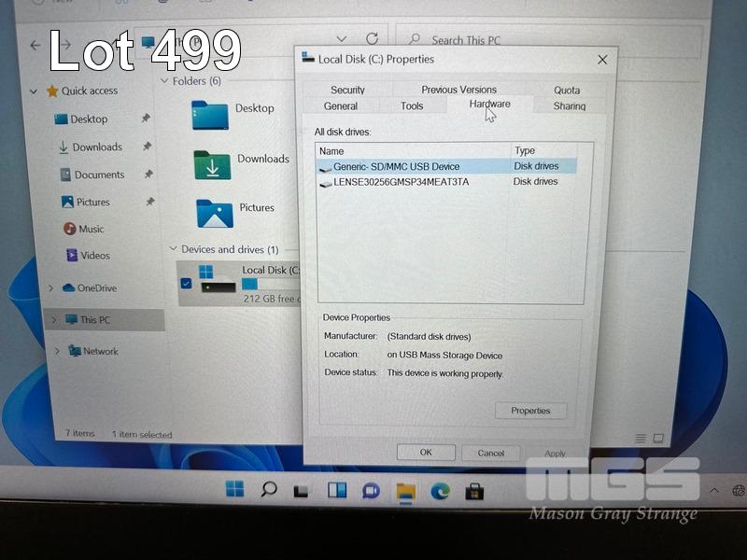The width and height of the screenshot is (747, 560).
Task: Open File Explorer taskbar icon
Action: click(405, 491)
